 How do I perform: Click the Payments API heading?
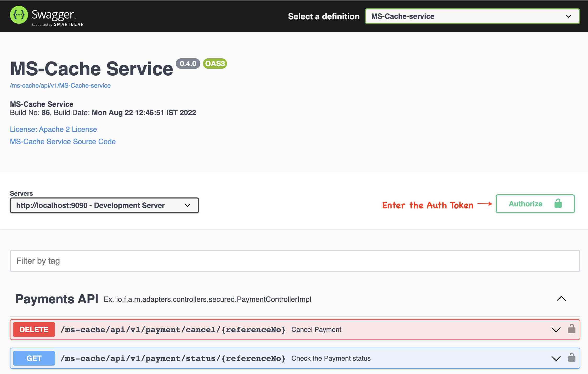click(x=57, y=299)
